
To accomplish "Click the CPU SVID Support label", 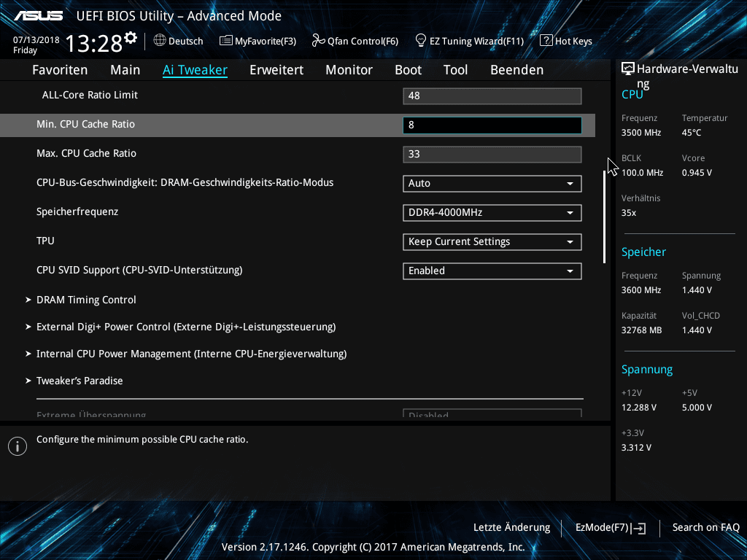I will pyautogui.click(x=139, y=270).
